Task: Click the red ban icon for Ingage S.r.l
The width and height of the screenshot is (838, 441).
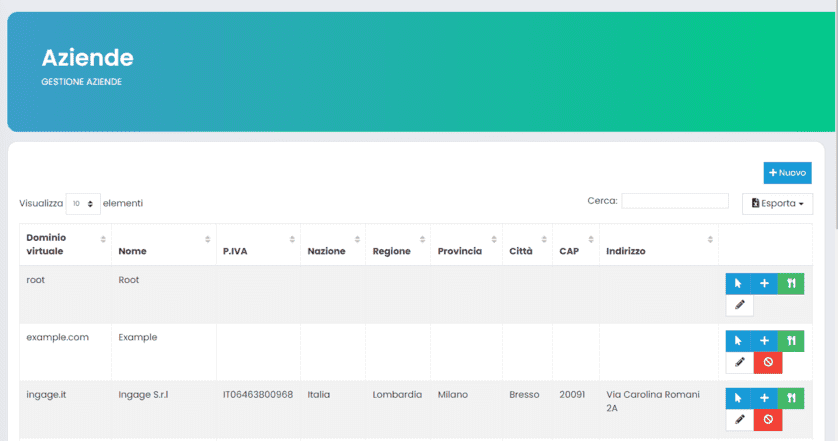Action: point(767,419)
